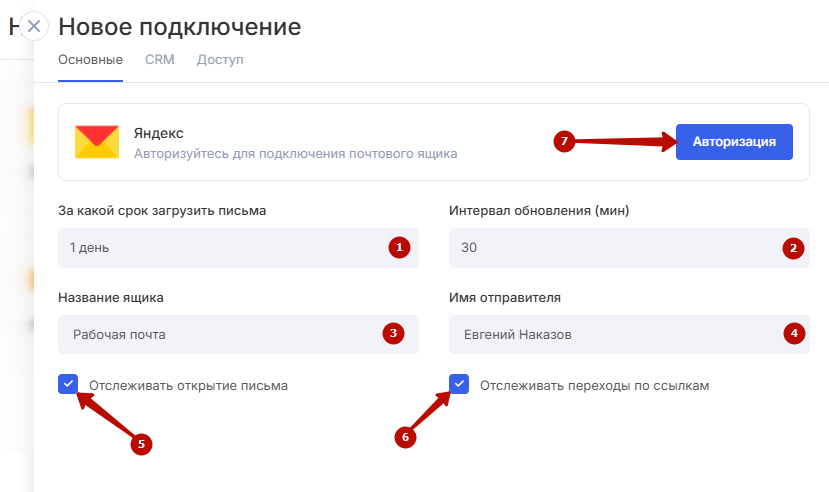Disable Отслеживать переходы по ссылкам checkbox

tap(459, 384)
